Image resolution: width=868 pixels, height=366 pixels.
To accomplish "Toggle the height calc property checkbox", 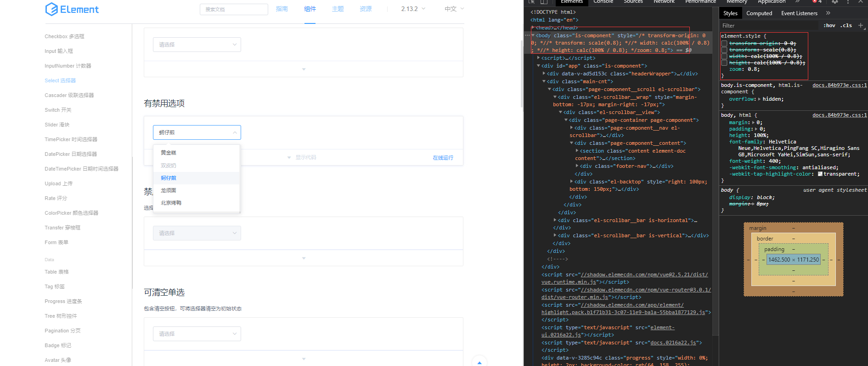I will point(724,63).
